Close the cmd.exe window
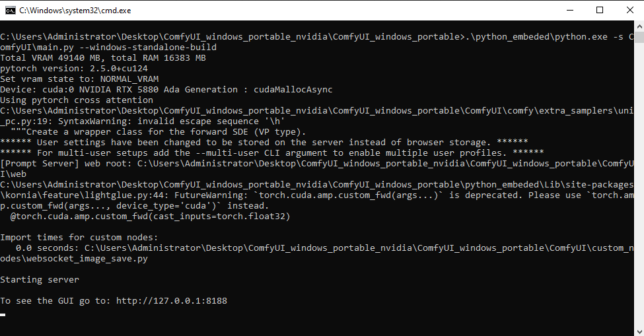The height and width of the screenshot is (336, 644). click(629, 10)
